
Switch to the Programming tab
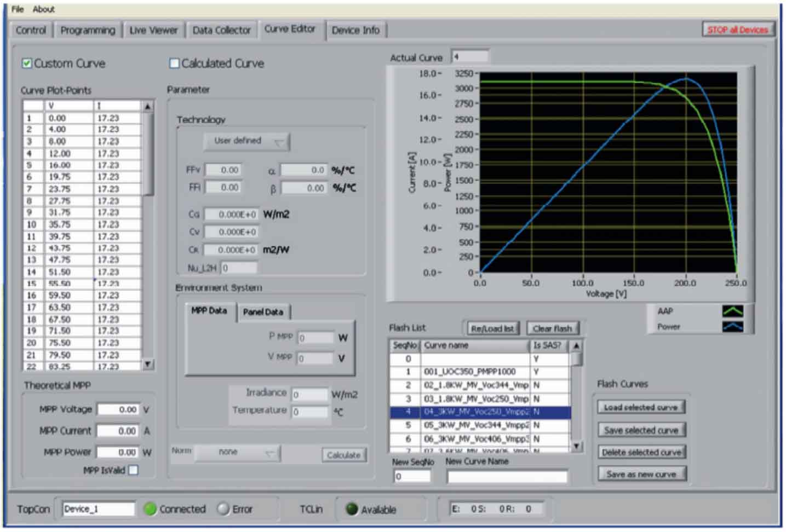(x=88, y=30)
